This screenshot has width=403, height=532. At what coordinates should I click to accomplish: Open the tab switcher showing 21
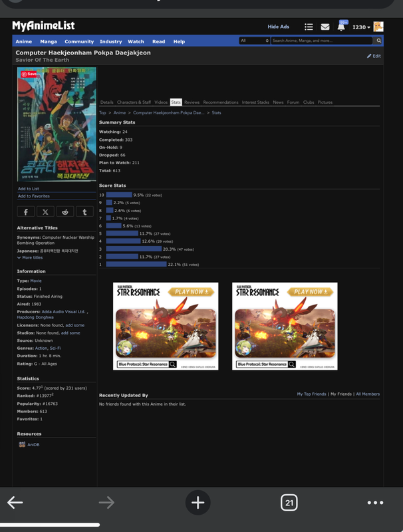pyautogui.click(x=289, y=503)
